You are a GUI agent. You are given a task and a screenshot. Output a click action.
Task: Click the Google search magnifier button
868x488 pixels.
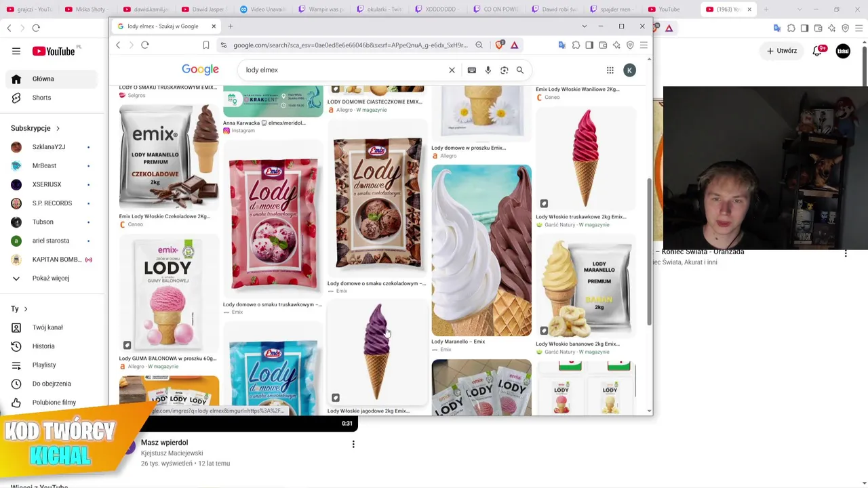tap(520, 70)
